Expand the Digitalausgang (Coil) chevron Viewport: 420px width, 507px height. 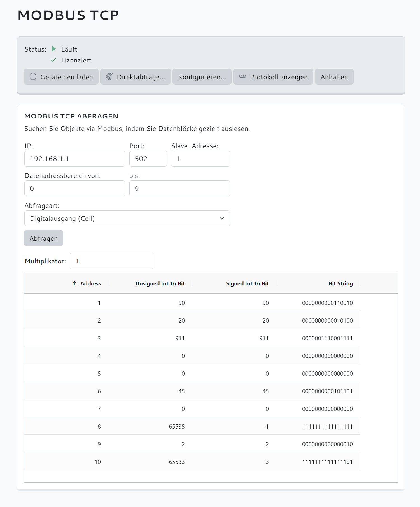click(222, 218)
